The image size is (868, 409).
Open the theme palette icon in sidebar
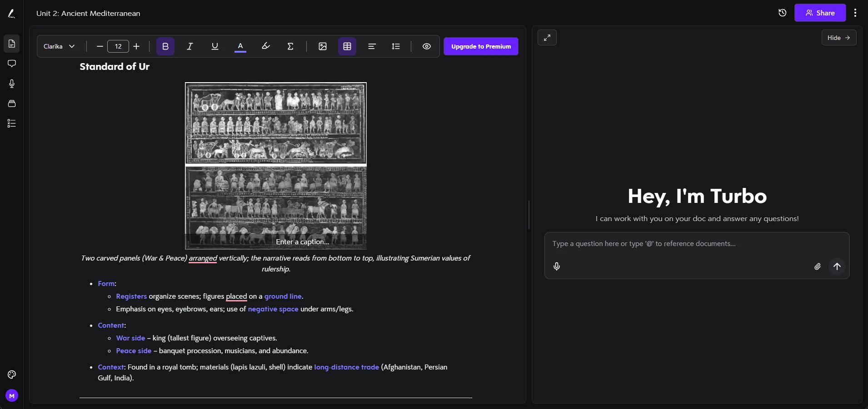12,375
